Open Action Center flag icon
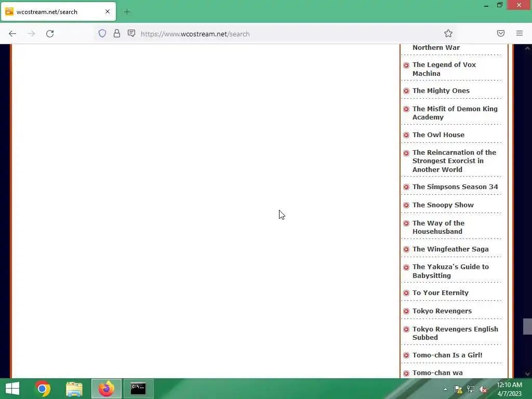This screenshot has height=399, width=532. tap(458, 389)
